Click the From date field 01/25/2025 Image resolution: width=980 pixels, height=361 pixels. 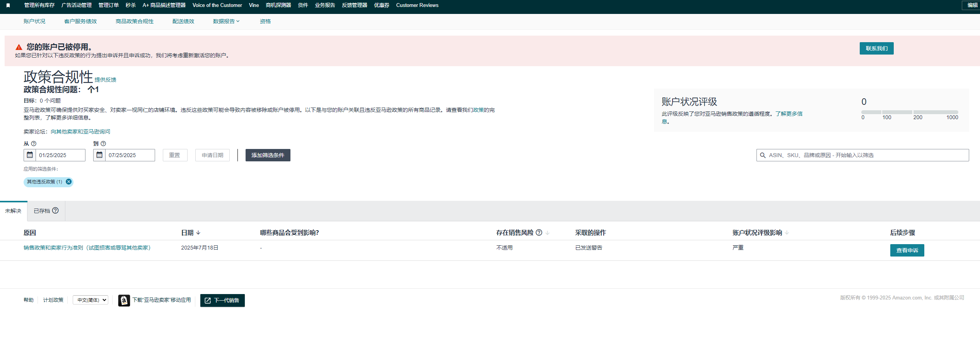[60, 155]
